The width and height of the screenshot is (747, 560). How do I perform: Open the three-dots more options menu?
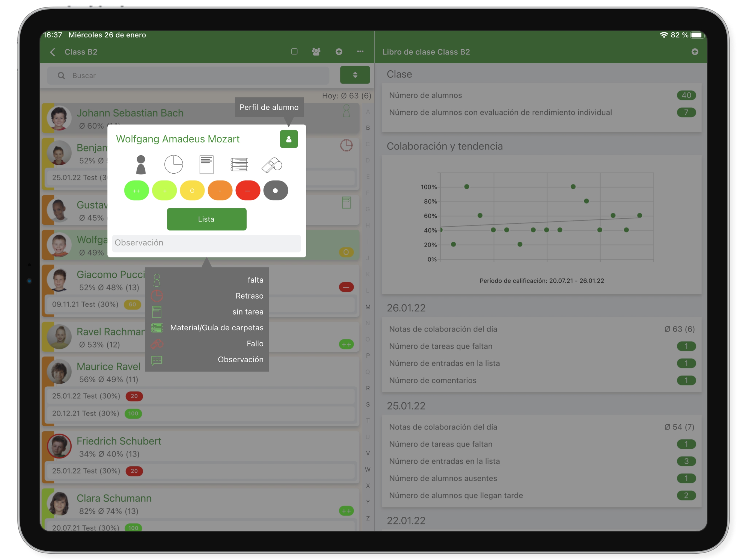[360, 52]
